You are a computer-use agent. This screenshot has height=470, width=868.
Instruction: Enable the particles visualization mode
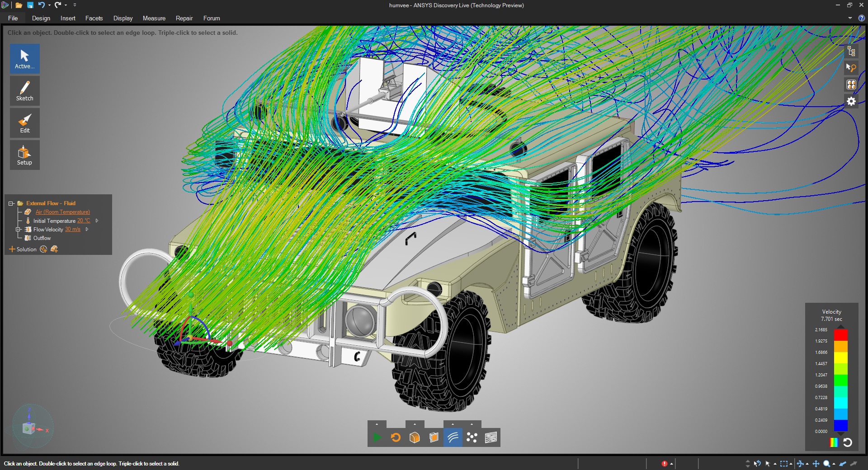tap(472, 437)
